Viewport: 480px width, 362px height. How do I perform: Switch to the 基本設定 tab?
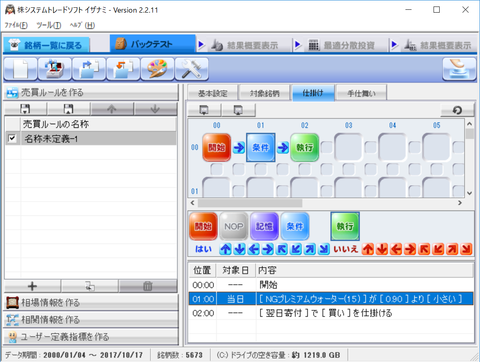tap(213, 93)
